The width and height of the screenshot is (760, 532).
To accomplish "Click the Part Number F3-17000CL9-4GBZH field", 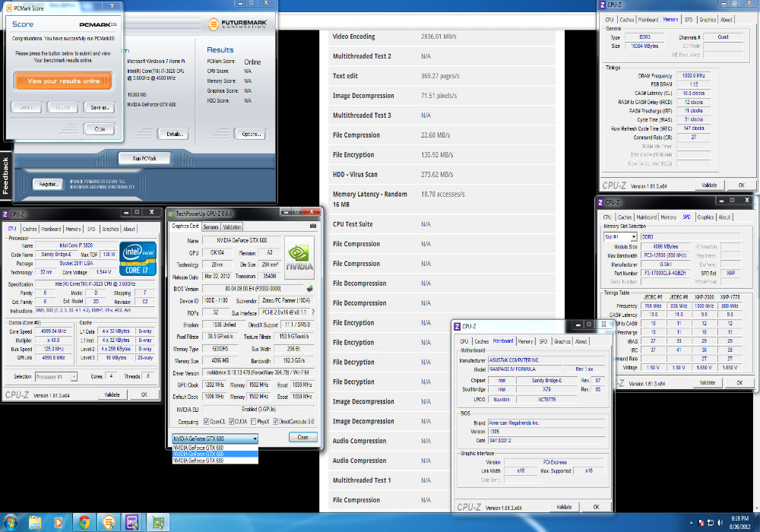I will [x=665, y=274].
